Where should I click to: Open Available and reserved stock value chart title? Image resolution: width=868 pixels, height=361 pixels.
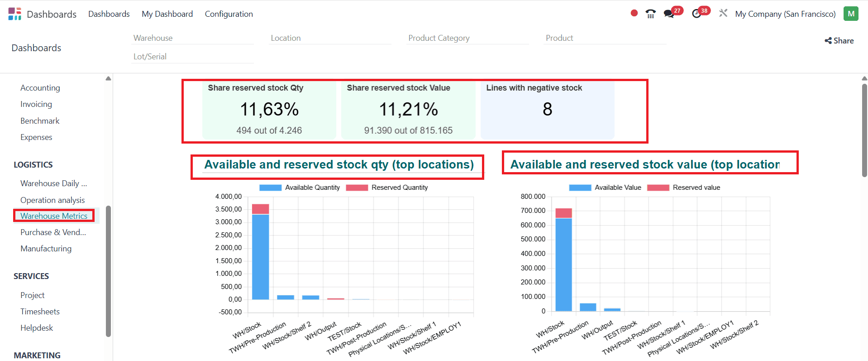coord(645,164)
